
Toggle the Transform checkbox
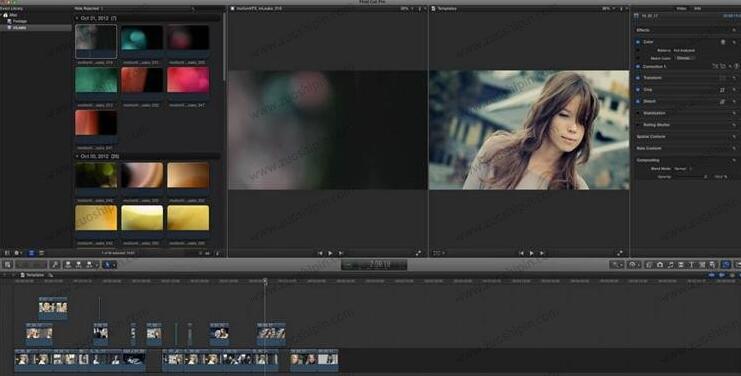pos(638,78)
